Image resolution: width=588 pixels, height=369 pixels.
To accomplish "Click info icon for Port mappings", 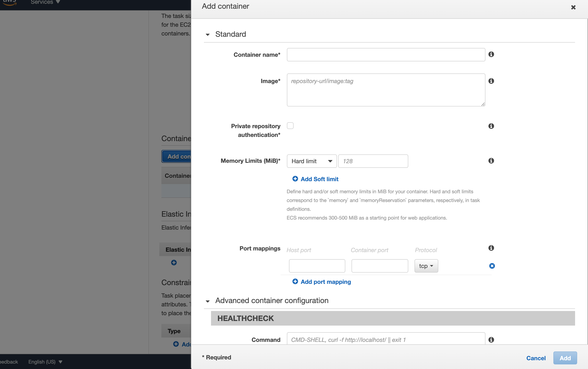I will (491, 248).
